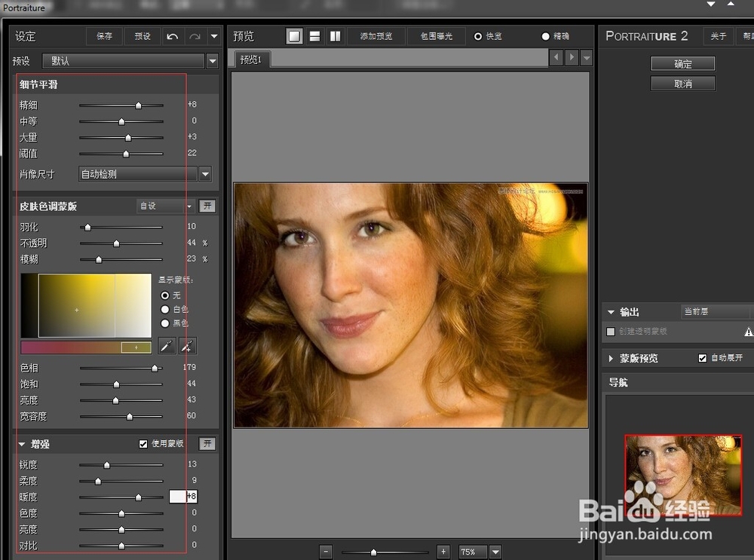This screenshot has width=754, height=560.
Task: Click the warning icon in output panel
Action: 749,331
